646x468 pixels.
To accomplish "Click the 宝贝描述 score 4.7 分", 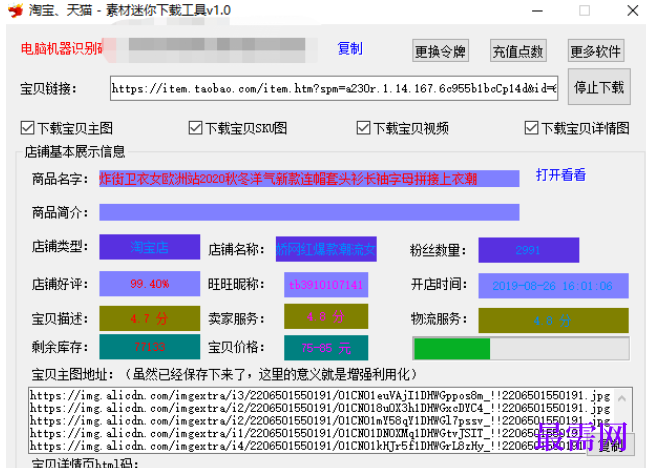I will (150, 318).
